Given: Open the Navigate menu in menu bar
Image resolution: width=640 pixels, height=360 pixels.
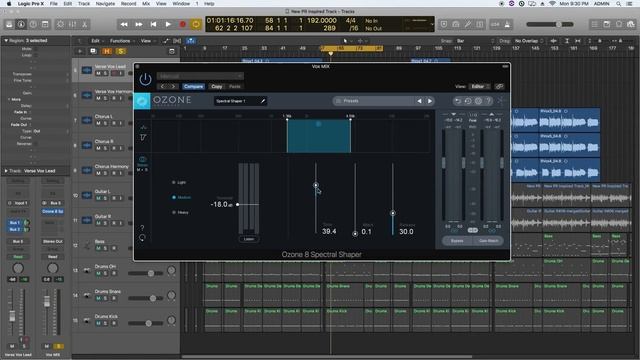Looking at the screenshot, I should pyautogui.click(x=105, y=4).
